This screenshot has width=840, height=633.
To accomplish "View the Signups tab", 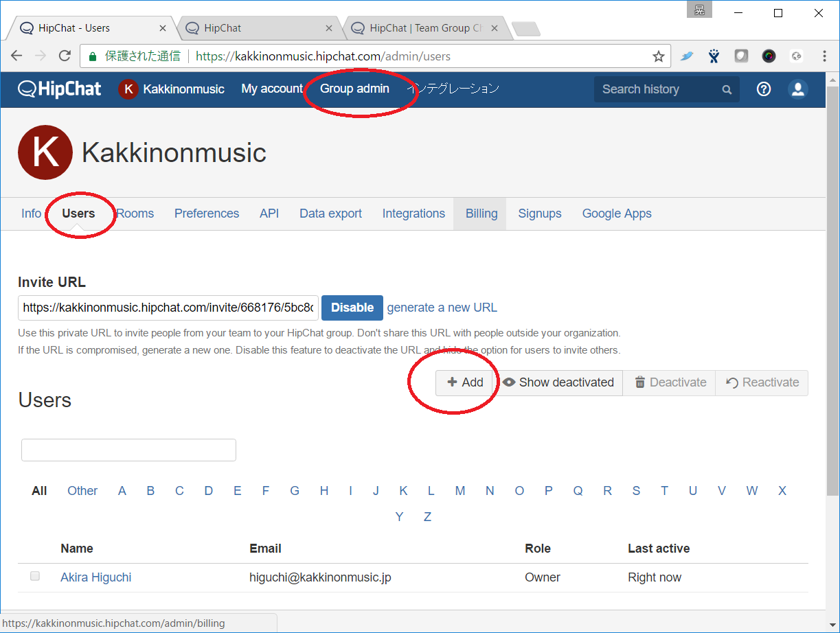I will (540, 214).
